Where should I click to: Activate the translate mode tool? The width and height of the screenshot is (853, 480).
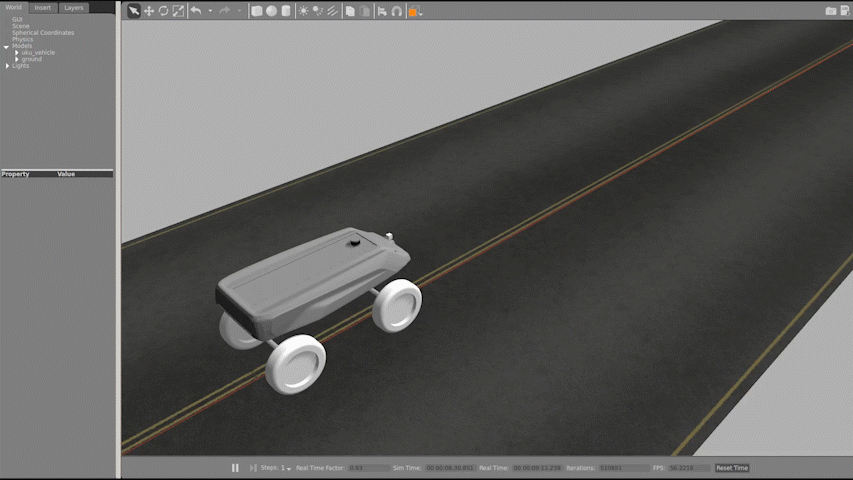tap(149, 11)
